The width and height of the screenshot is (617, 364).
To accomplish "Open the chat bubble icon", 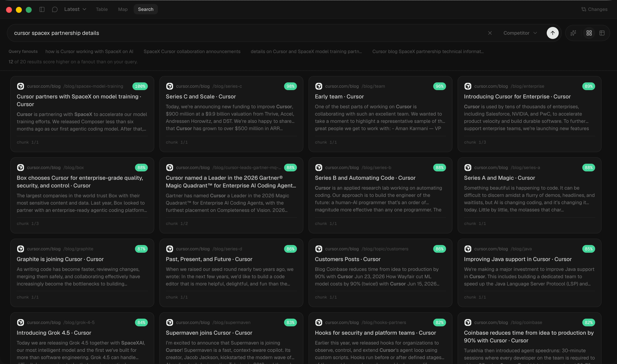I will click(55, 9).
